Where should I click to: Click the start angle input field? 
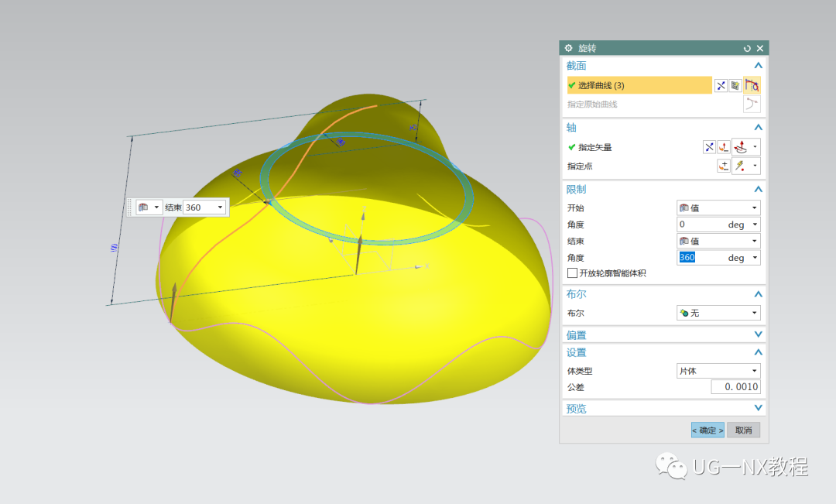click(701, 225)
